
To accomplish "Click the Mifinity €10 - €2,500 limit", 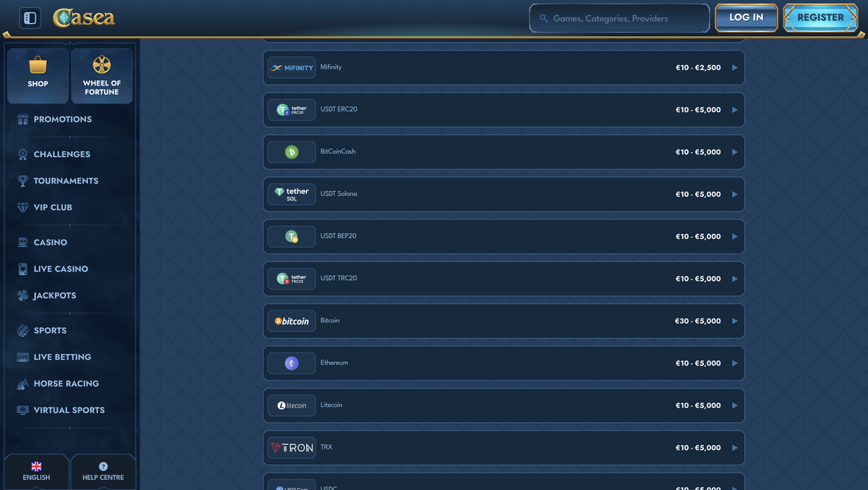I will point(698,68).
